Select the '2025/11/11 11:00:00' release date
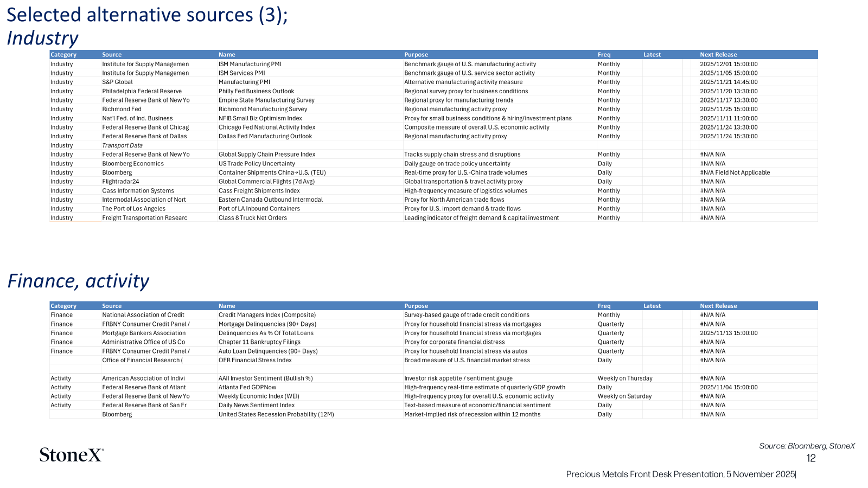868x488 pixels. 729,118
